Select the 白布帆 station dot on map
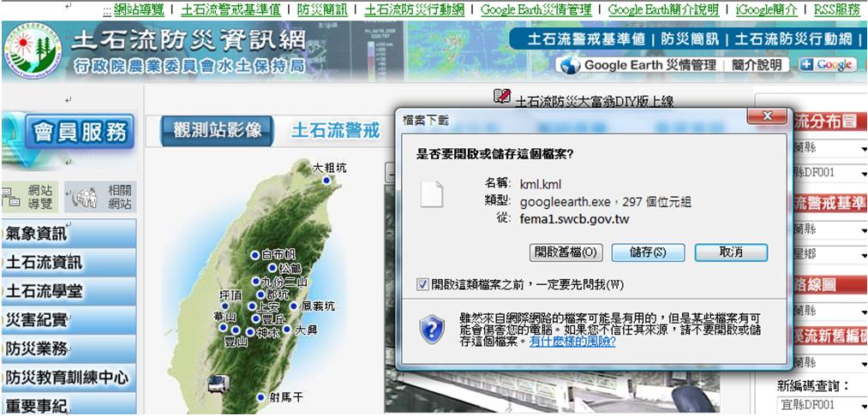Viewport: 868px width, 416px height. point(254,255)
